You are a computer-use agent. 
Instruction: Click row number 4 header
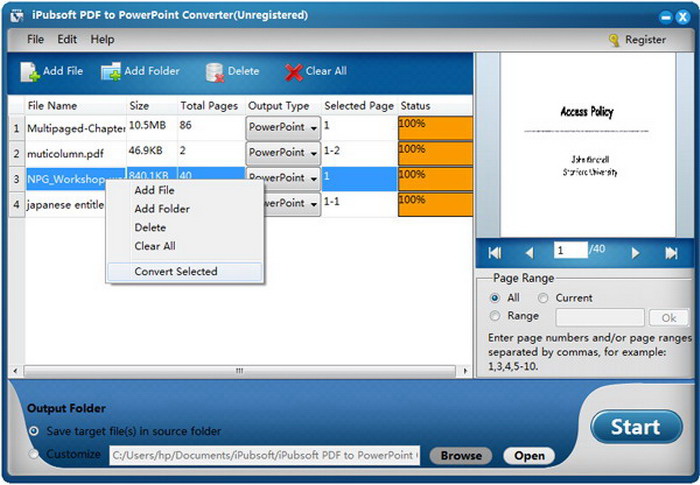coord(17,205)
